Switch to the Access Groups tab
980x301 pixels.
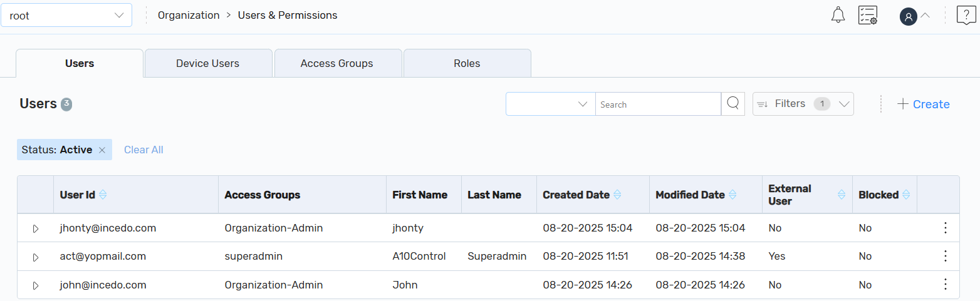pos(336,63)
